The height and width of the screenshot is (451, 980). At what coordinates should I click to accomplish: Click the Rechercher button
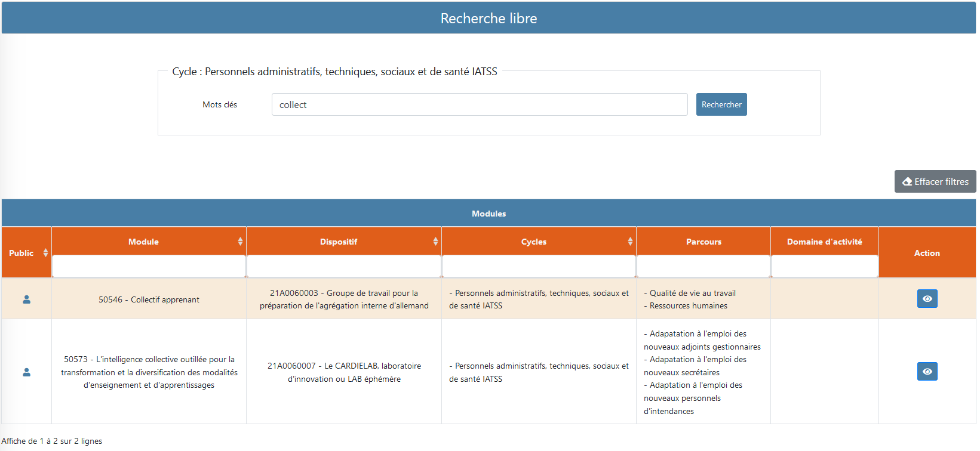tap(721, 104)
